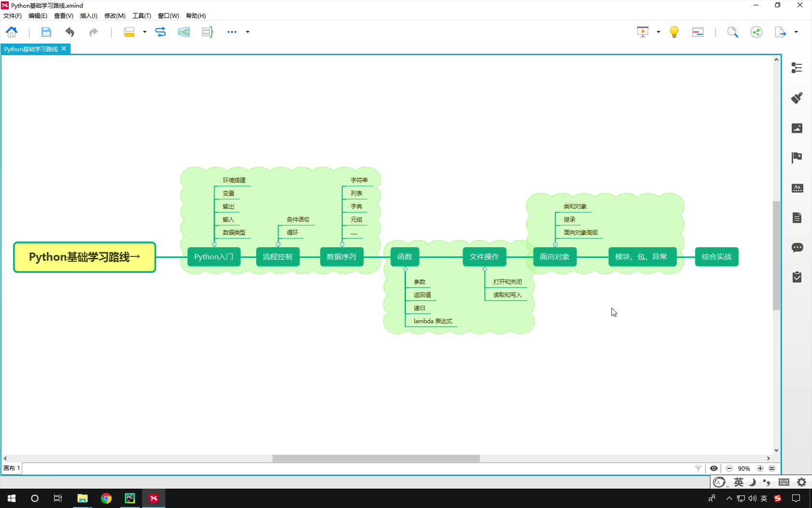Select the 综合实战 topic node
The height and width of the screenshot is (508, 812).
pos(716,257)
